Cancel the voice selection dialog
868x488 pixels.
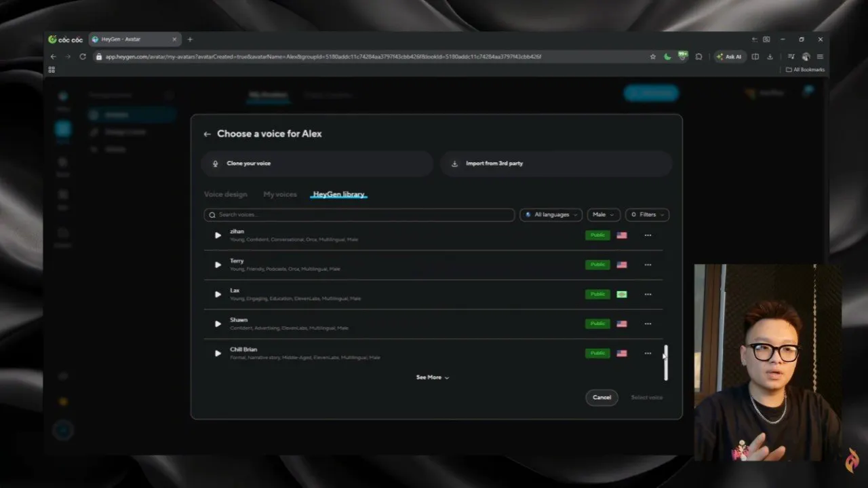(601, 398)
